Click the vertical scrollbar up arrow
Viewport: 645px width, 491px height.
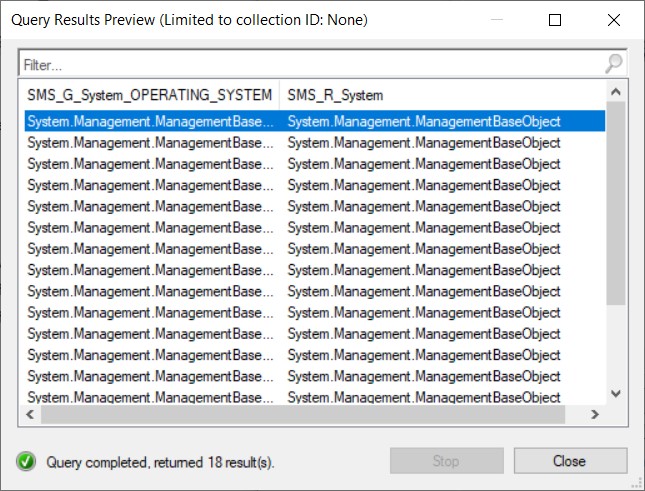(615, 93)
